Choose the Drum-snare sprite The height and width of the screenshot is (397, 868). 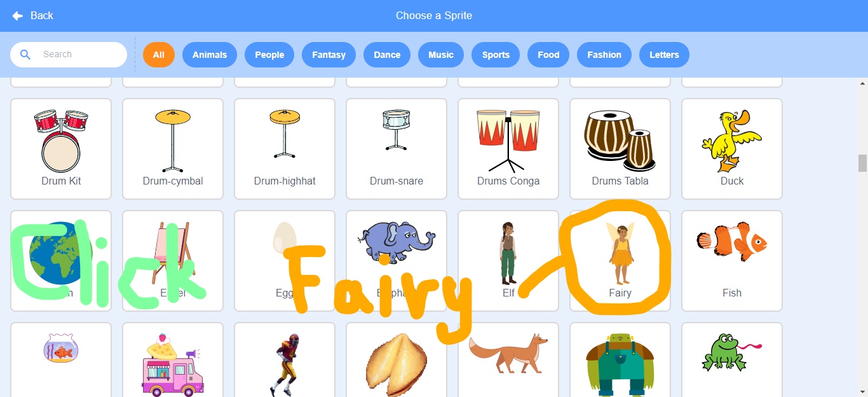[397, 149]
